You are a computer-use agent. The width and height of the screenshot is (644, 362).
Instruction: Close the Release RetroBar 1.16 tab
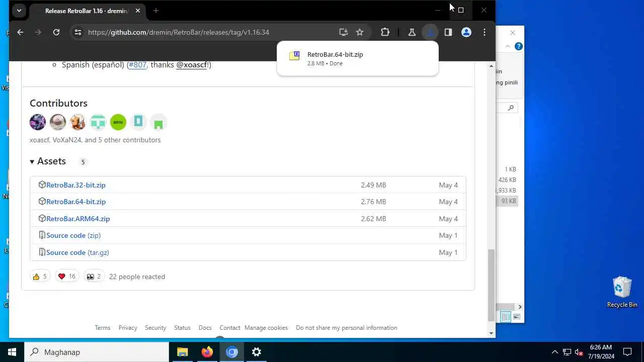[x=138, y=11]
